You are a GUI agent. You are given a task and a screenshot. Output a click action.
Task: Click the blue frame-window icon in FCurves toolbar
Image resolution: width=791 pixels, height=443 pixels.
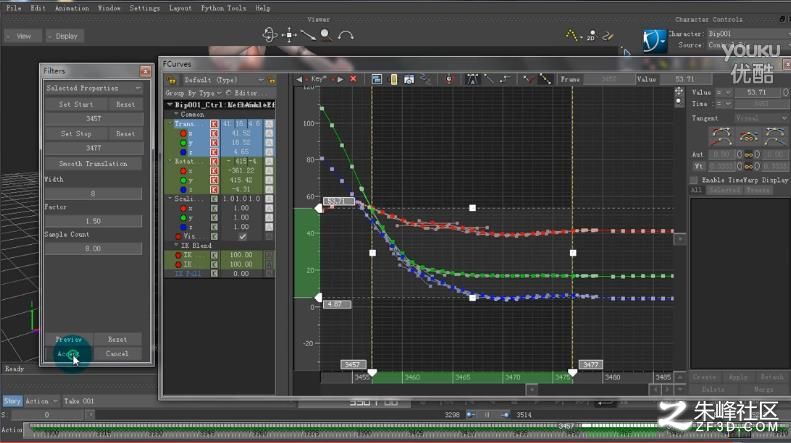[x=376, y=79]
